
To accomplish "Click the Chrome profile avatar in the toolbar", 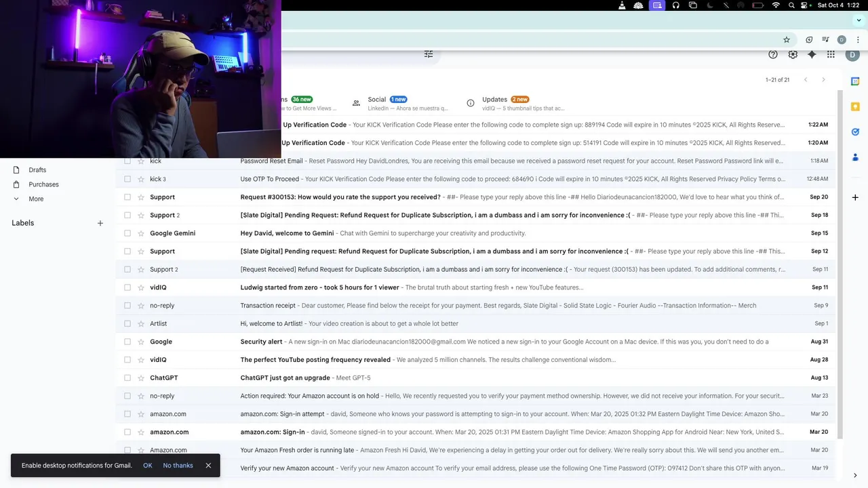I will 842,40.
